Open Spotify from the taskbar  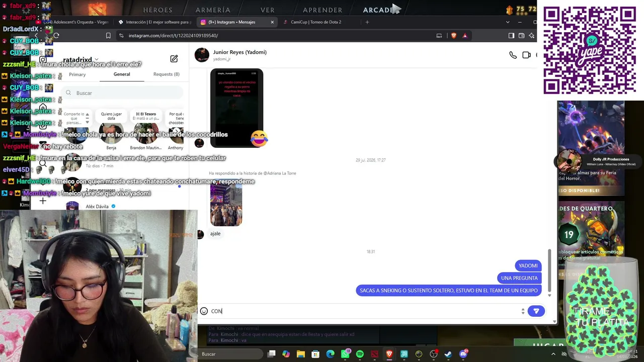[360, 354]
